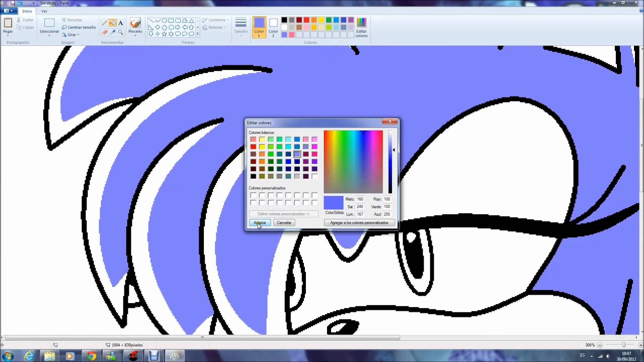Toggle Color 2 selection
644x362 pixels.
pyautogui.click(x=273, y=27)
